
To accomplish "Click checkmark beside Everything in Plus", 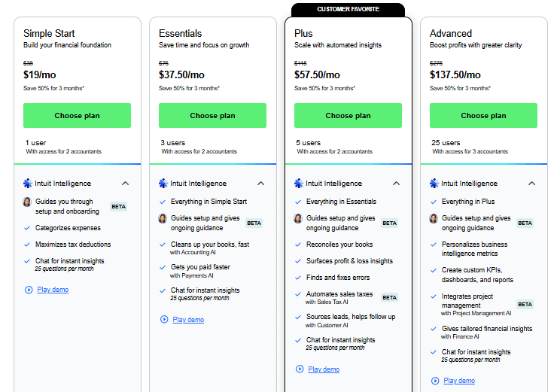I will (434, 202).
